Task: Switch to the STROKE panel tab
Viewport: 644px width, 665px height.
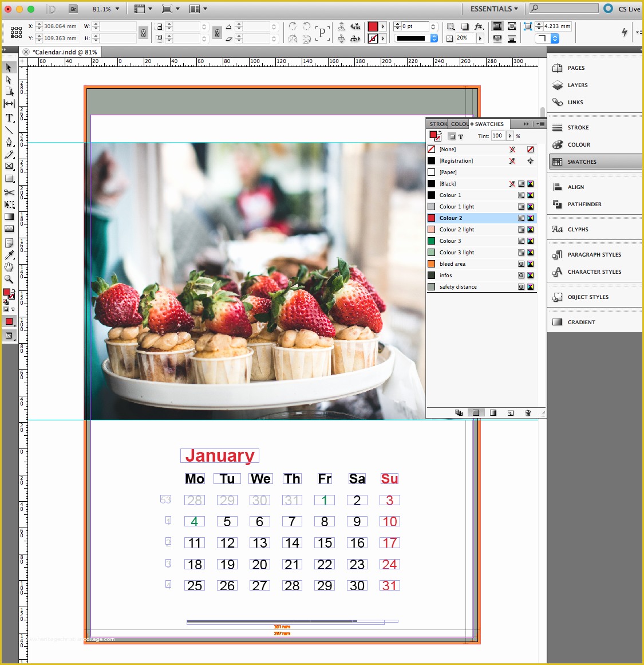Action: (x=438, y=124)
